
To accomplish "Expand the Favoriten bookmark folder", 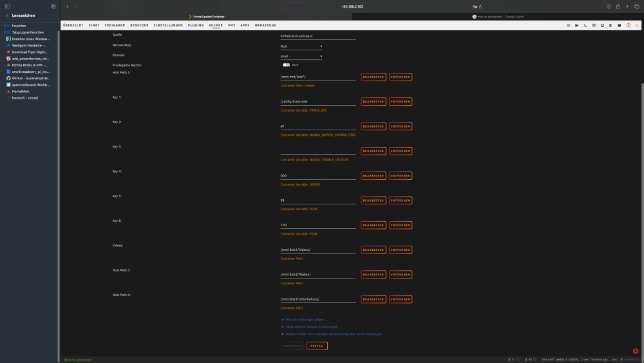I will tap(5, 26).
